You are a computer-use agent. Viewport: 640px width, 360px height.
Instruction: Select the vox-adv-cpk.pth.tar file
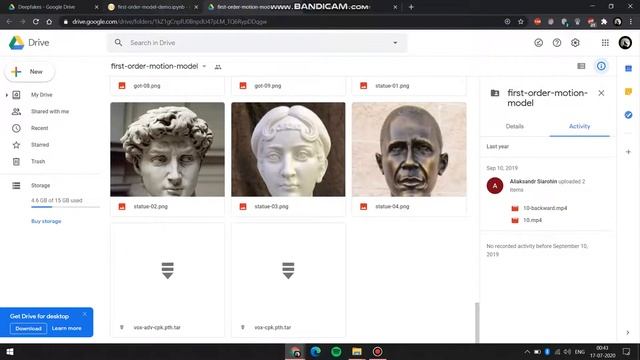(167, 280)
